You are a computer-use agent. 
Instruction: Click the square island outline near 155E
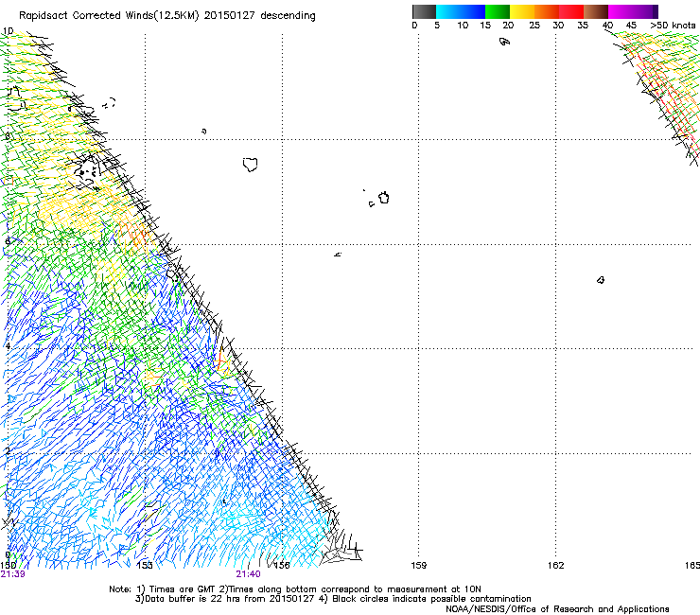[251, 165]
